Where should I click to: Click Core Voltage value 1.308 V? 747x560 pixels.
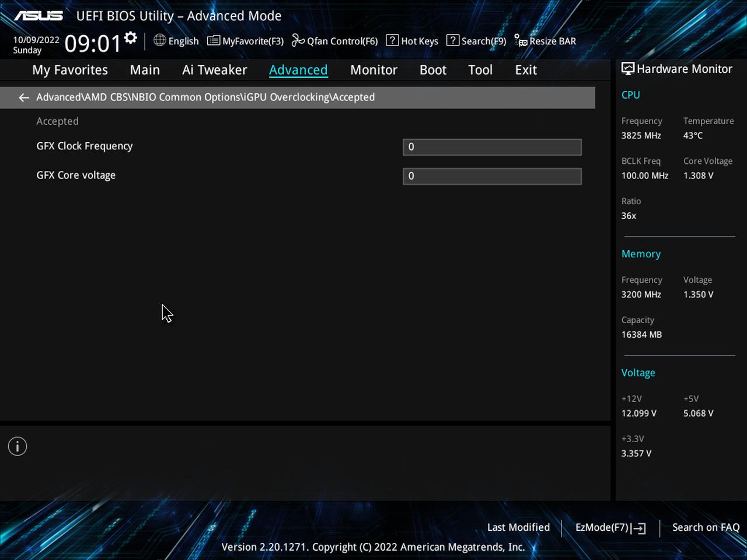tap(698, 176)
